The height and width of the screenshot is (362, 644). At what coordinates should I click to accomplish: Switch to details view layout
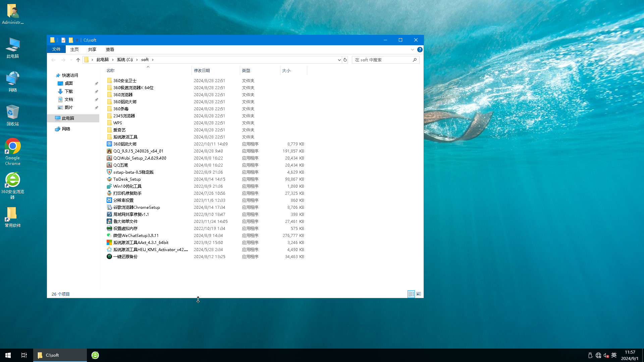(411, 294)
